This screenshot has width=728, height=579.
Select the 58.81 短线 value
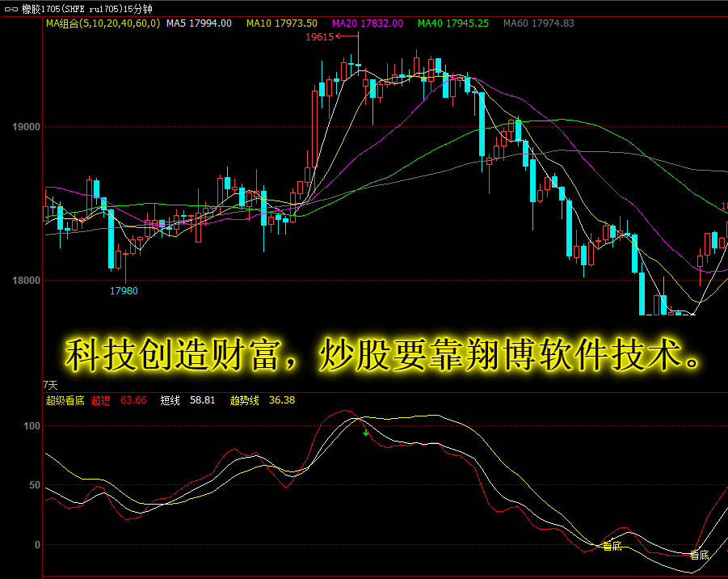click(203, 400)
